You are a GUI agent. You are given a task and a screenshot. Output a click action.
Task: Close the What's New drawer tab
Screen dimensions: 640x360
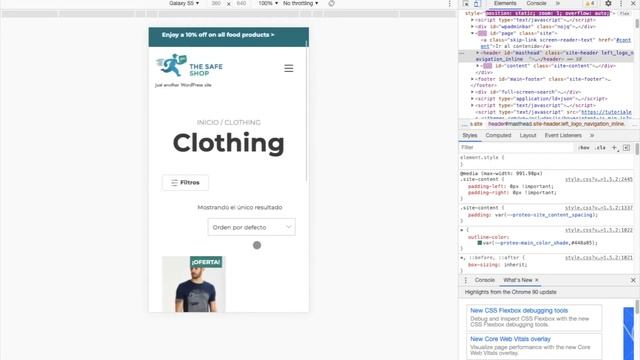point(537,280)
